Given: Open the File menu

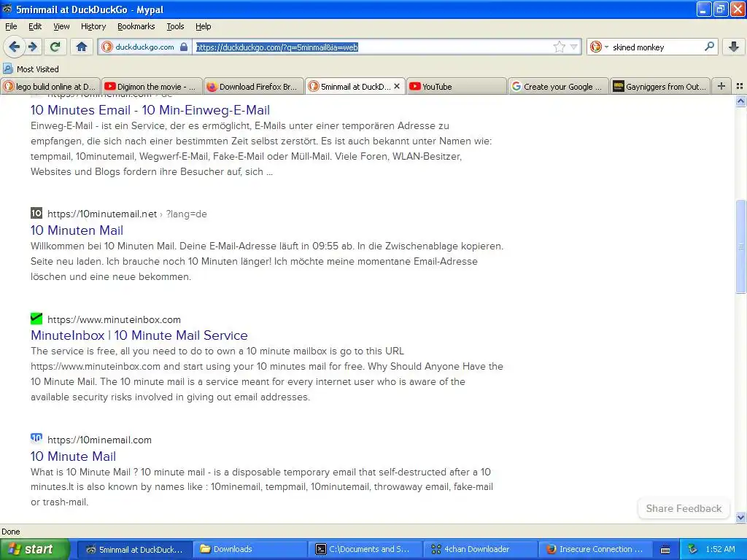Looking at the screenshot, I should point(11,26).
